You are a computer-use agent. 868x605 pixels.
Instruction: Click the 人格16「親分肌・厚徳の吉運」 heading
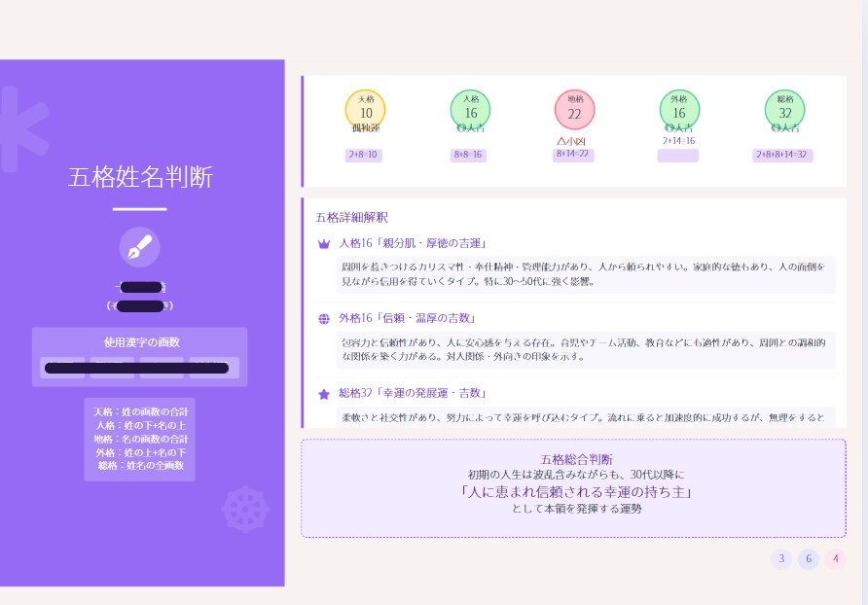(x=413, y=243)
